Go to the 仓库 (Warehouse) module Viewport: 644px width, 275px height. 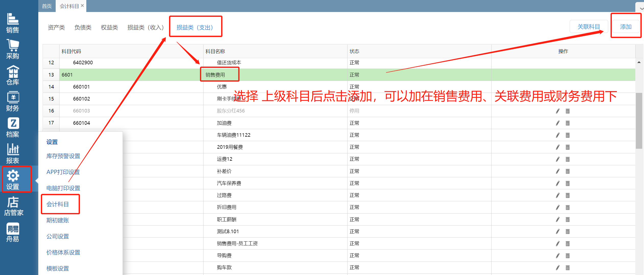13,75
